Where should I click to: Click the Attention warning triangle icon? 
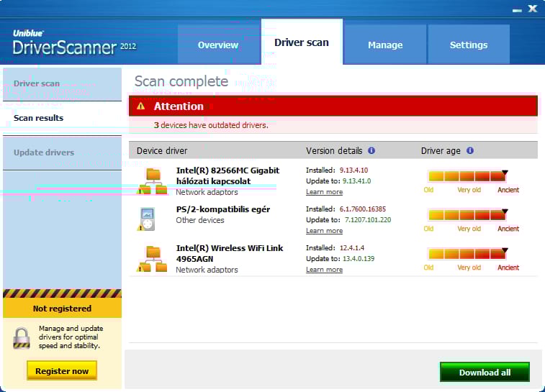click(x=141, y=106)
